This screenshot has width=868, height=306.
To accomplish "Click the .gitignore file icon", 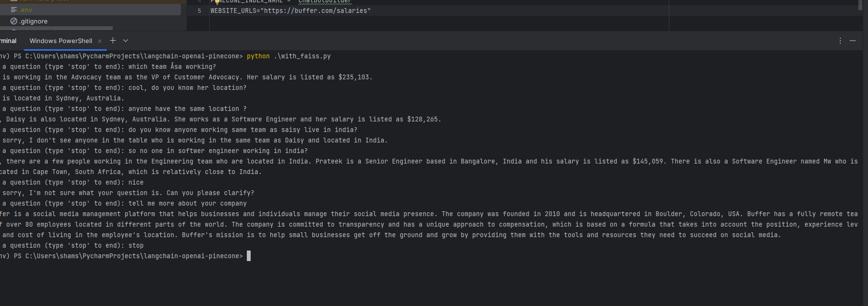I will pyautogui.click(x=14, y=21).
